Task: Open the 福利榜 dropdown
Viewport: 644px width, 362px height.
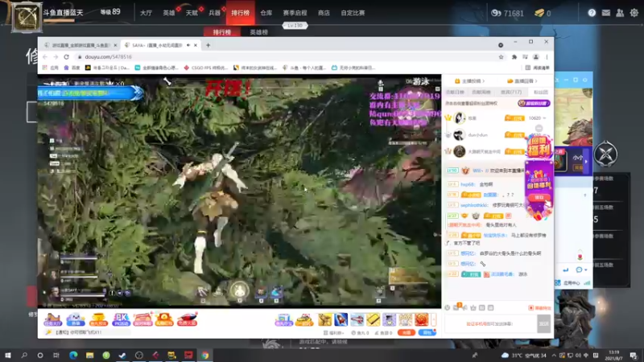Action: pyautogui.click(x=333, y=333)
